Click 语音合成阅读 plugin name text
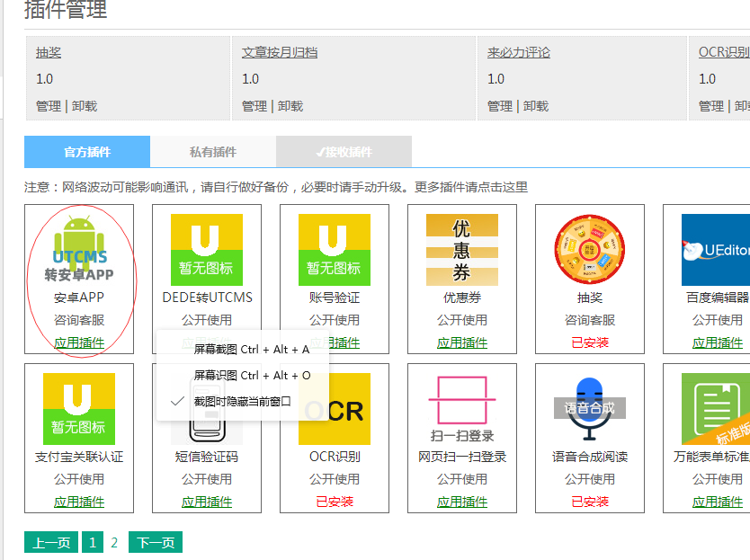 coord(590,457)
